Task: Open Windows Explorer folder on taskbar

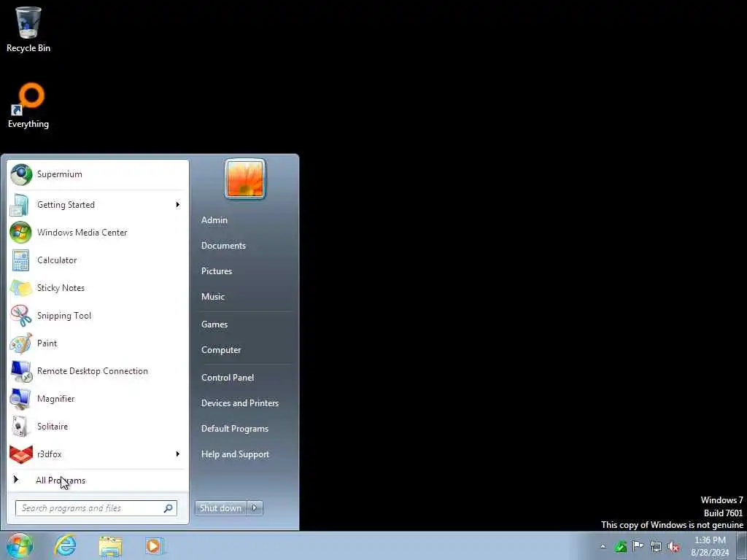Action: pos(110,545)
